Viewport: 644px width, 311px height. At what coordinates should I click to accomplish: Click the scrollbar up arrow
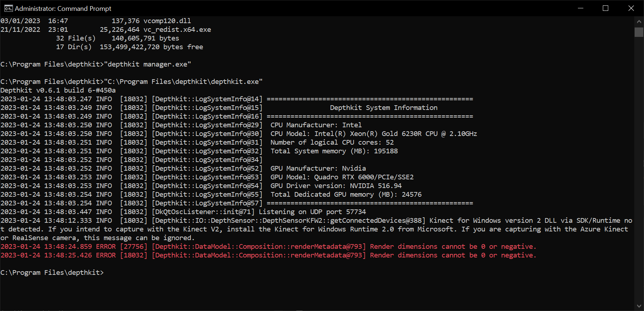tap(639, 21)
